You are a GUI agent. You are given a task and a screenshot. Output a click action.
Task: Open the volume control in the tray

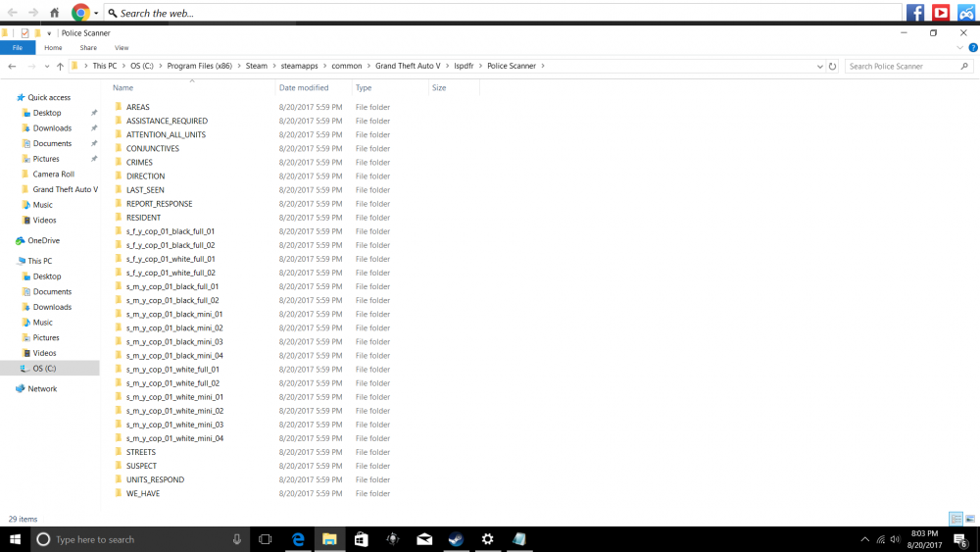pyautogui.click(x=895, y=539)
